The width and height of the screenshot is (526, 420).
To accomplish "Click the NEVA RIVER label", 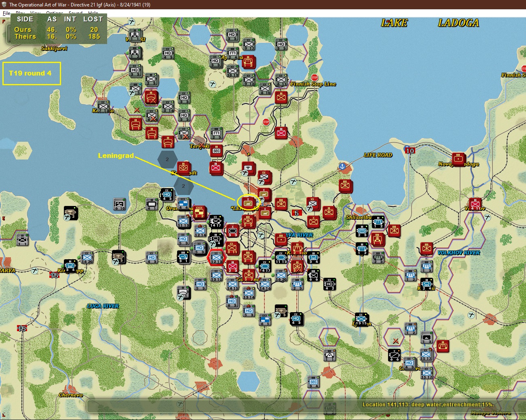I will click(x=300, y=235).
